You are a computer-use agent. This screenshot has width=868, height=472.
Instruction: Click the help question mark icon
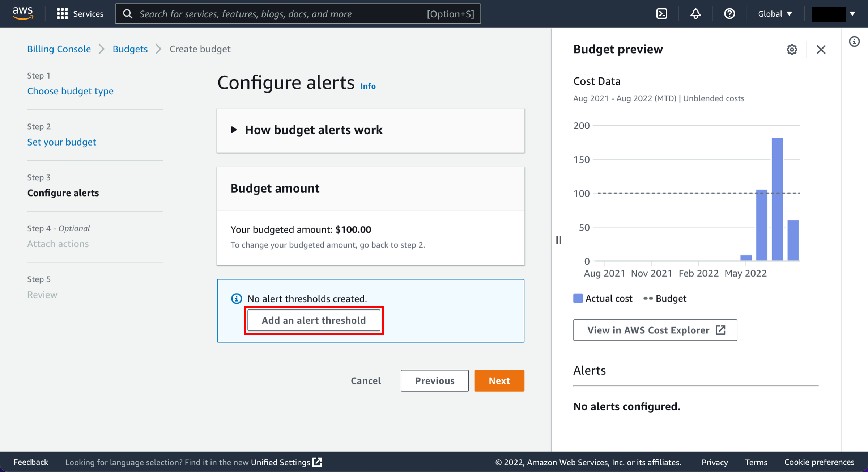pos(731,13)
